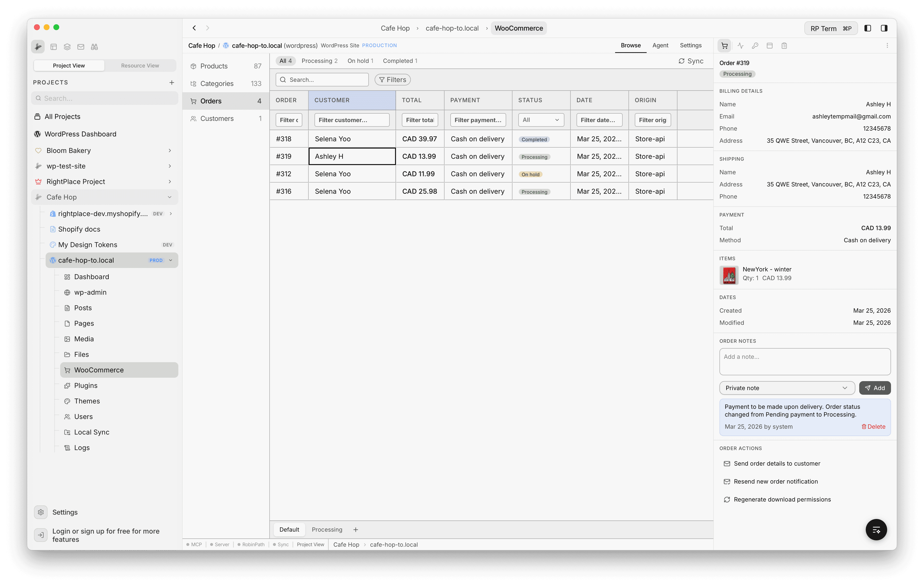Open the key icon panel on the right
This screenshot has width=924, height=586.
coord(755,45)
